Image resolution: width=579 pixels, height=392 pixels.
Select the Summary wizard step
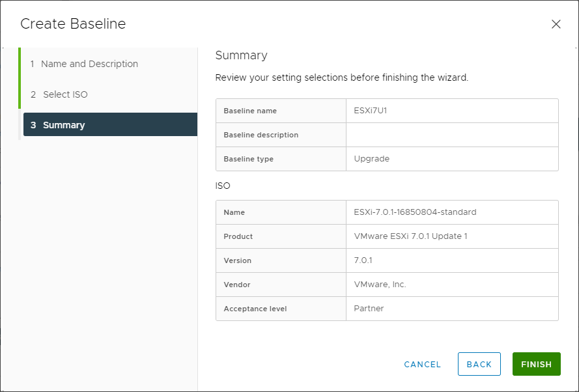(111, 125)
